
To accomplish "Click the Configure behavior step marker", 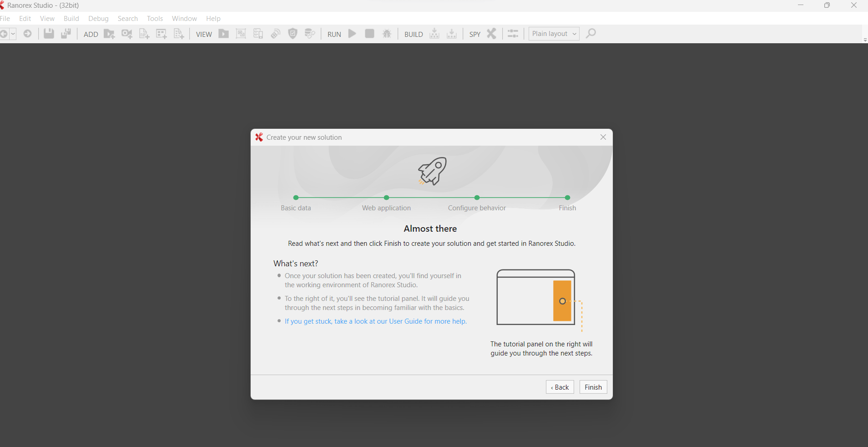I will (x=476, y=198).
